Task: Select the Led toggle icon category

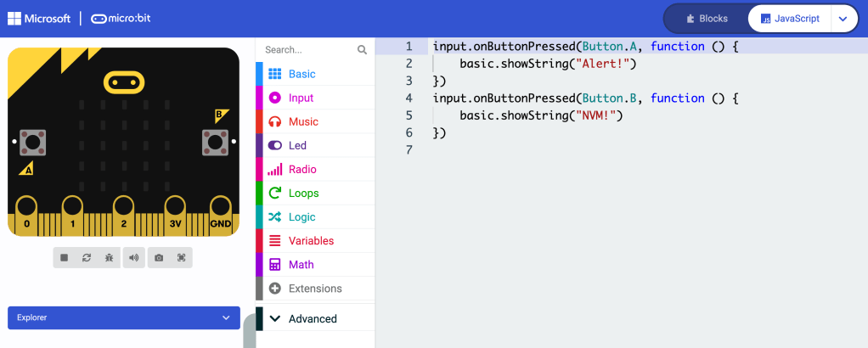Action: click(x=297, y=145)
